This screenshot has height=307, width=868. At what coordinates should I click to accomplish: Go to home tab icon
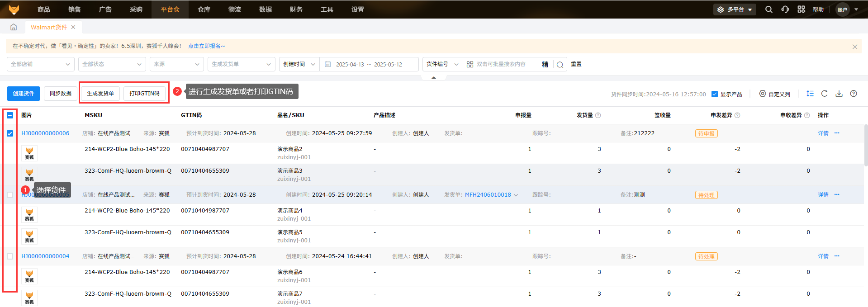tap(14, 27)
